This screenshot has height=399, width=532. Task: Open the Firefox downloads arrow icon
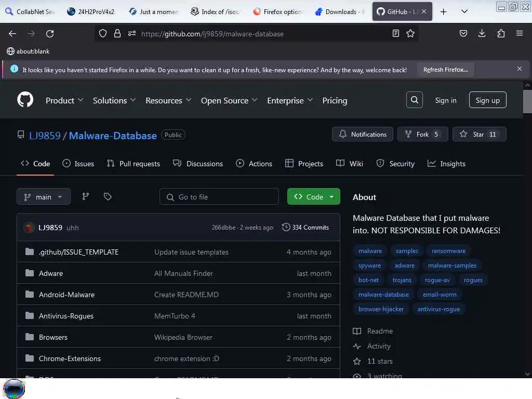coord(482,33)
